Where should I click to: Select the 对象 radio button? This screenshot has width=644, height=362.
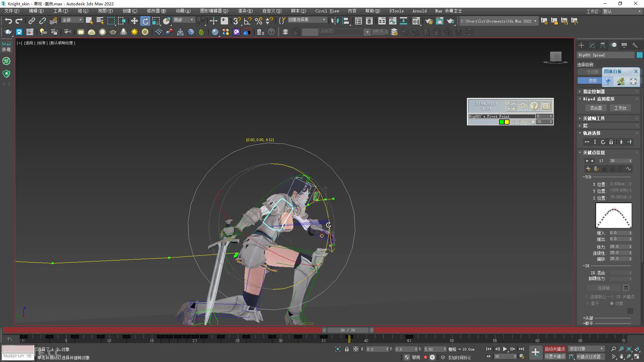(612, 303)
